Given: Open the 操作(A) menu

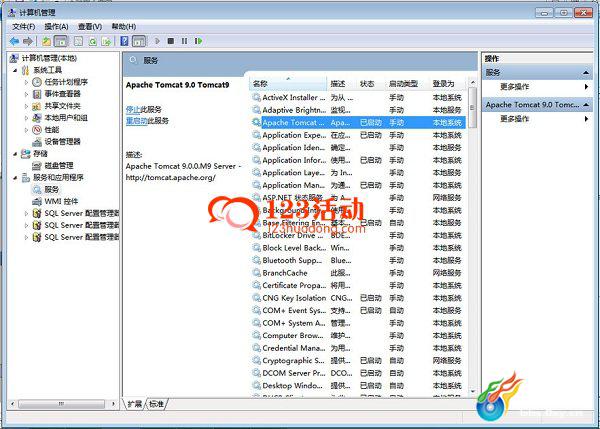Looking at the screenshot, I should click(56, 26).
